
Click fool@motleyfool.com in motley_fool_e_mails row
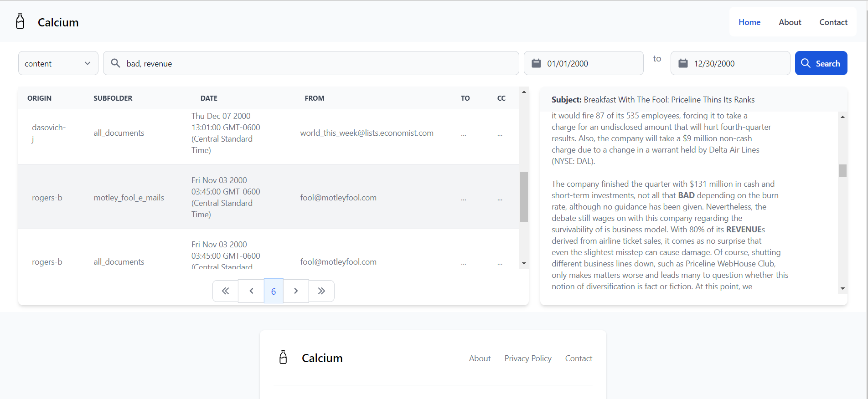[x=338, y=198]
